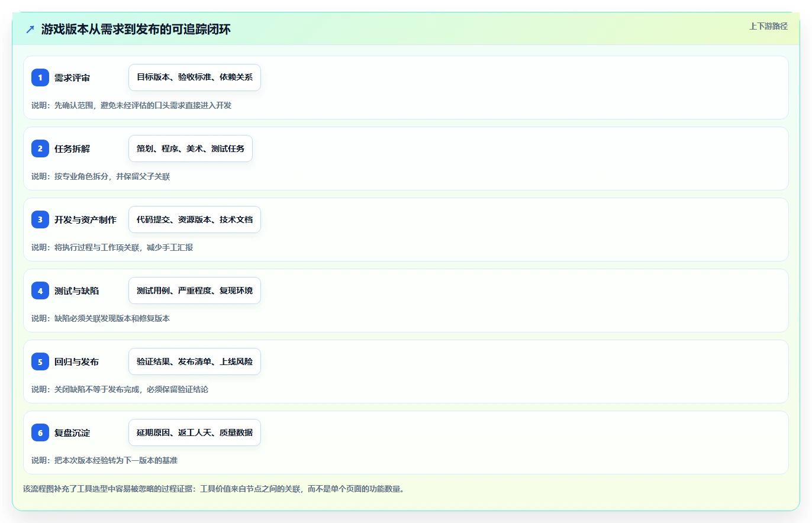Image resolution: width=812 pixels, height=523 pixels.
Task: Click the step 1 number badge
Action: 40,78
